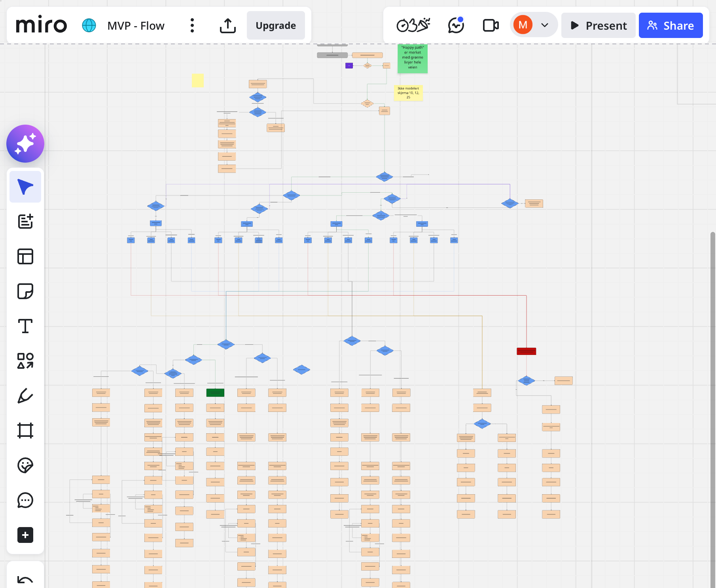Open the templates tool
Screen dimensions: 716x588
pyautogui.click(x=25, y=256)
